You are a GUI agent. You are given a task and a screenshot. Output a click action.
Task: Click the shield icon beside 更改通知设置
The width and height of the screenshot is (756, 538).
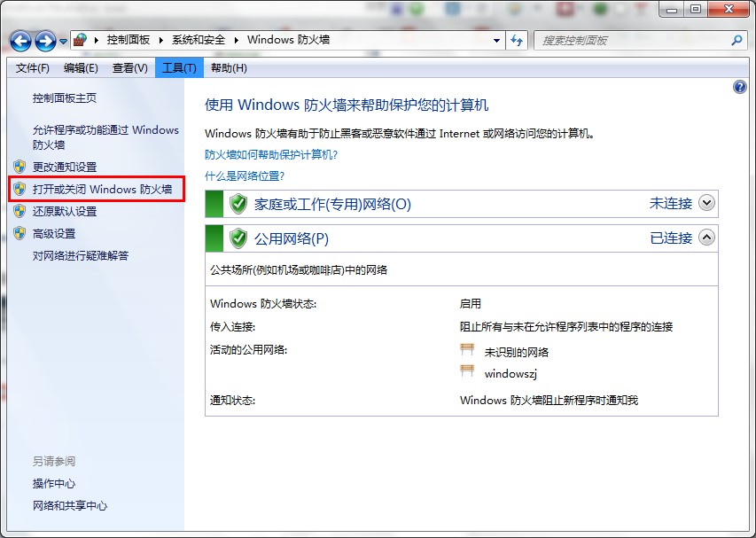point(19,166)
